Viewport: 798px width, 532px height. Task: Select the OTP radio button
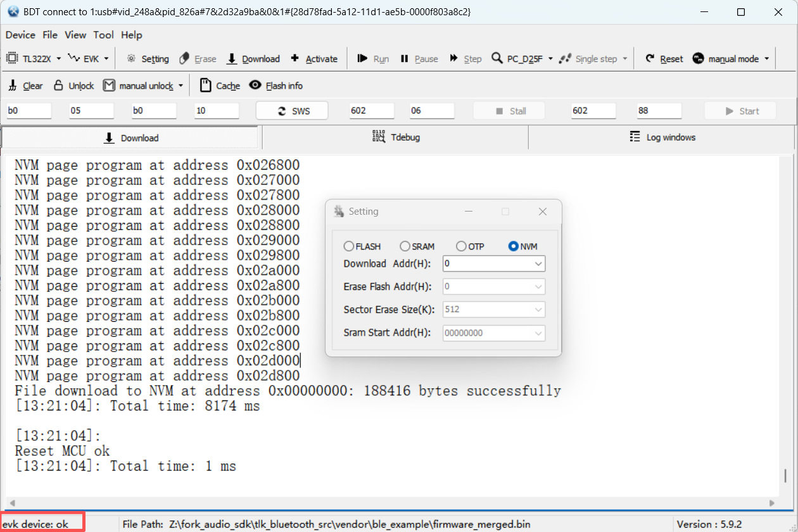pos(461,246)
